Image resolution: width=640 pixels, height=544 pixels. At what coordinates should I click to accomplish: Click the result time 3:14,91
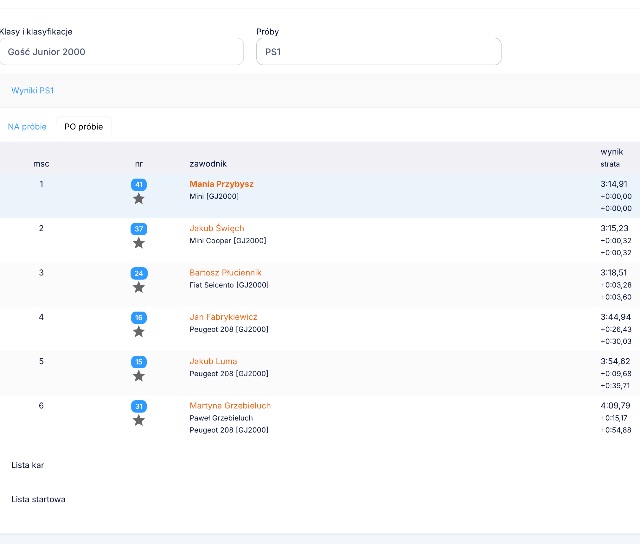(x=614, y=184)
